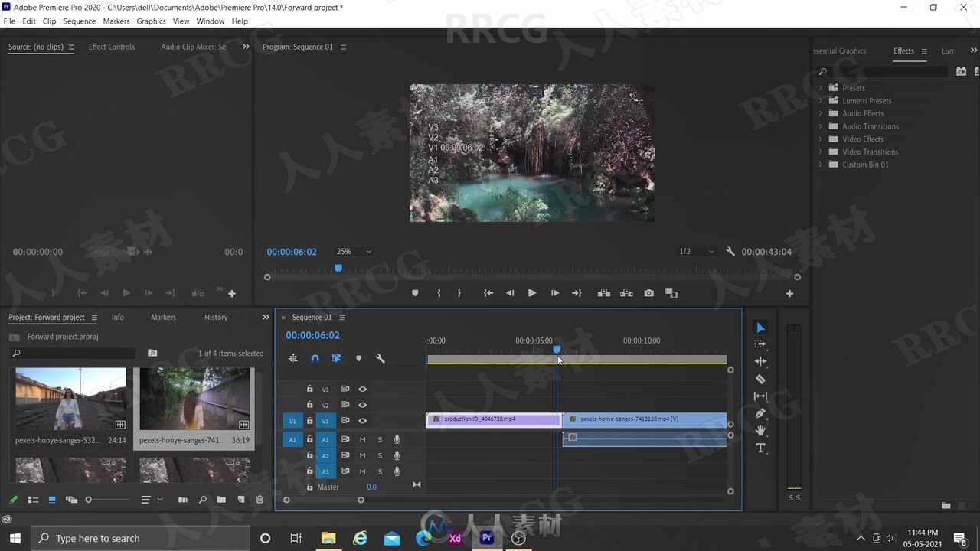Viewport: 980px width, 551px height.
Task: Open playback resolution dropdown 1/2
Action: coord(697,251)
